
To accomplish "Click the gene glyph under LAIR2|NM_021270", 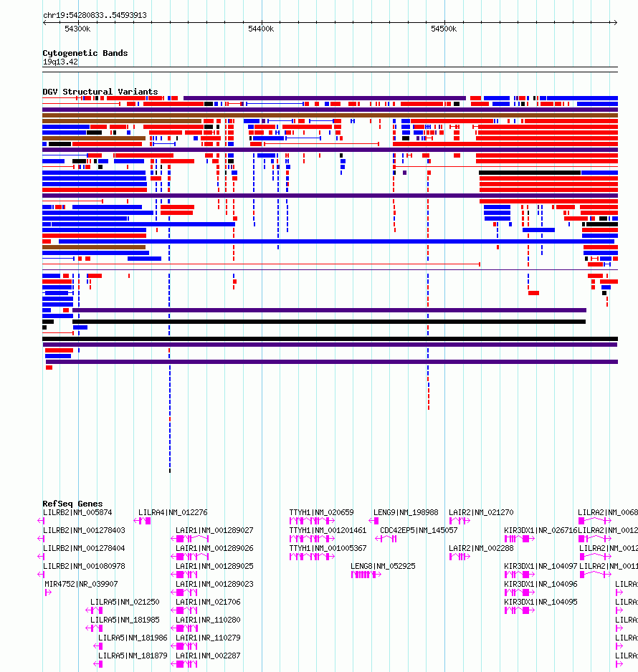I will point(460,521).
